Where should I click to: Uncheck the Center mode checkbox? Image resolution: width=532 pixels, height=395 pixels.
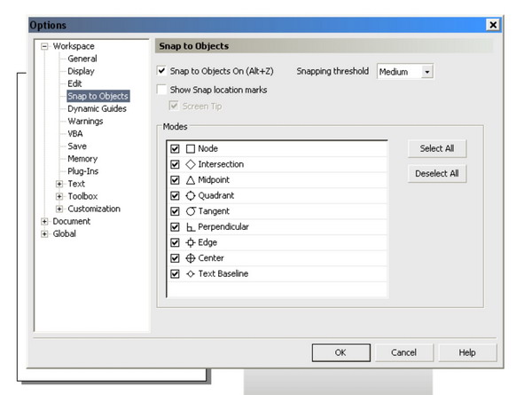tap(175, 258)
